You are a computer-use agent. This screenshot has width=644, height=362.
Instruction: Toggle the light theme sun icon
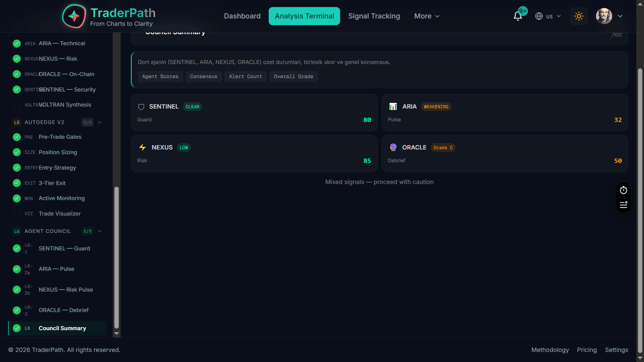(579, 16)
